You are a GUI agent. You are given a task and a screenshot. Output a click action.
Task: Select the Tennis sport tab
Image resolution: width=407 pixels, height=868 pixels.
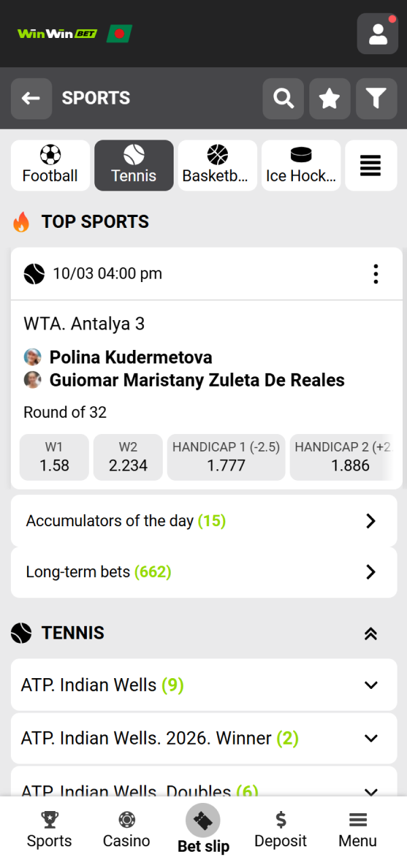pyautogui.click(x=134, y=165)
